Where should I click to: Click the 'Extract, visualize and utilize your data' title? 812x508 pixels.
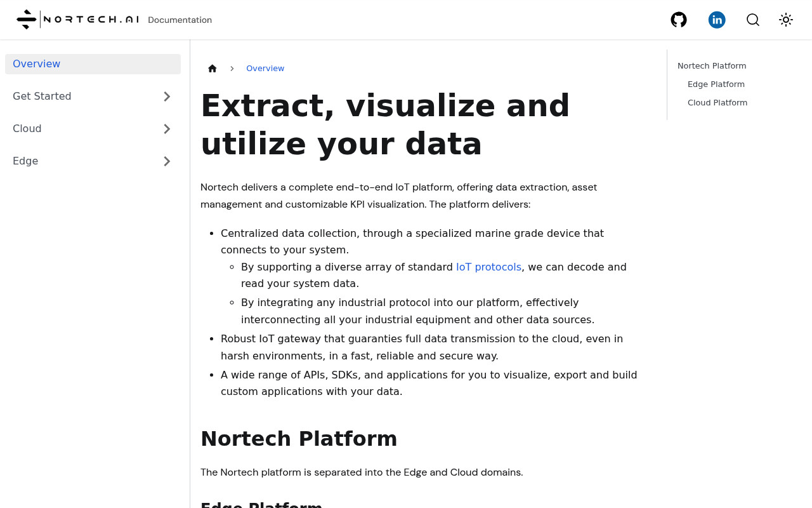click(385, 124)
